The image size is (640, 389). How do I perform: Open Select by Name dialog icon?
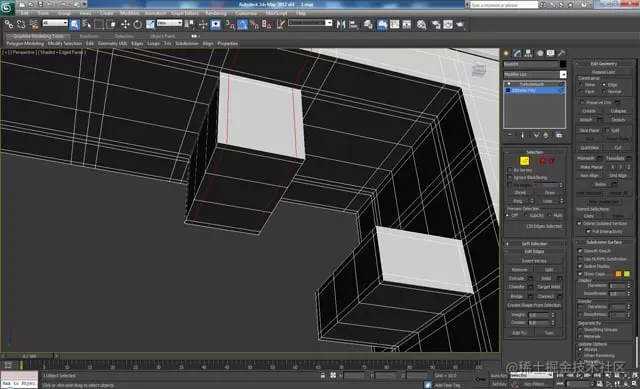[87, 24]
